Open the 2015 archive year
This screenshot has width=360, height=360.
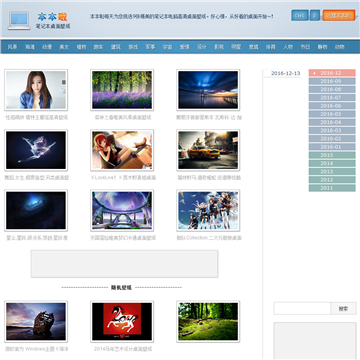coord(332,155)
